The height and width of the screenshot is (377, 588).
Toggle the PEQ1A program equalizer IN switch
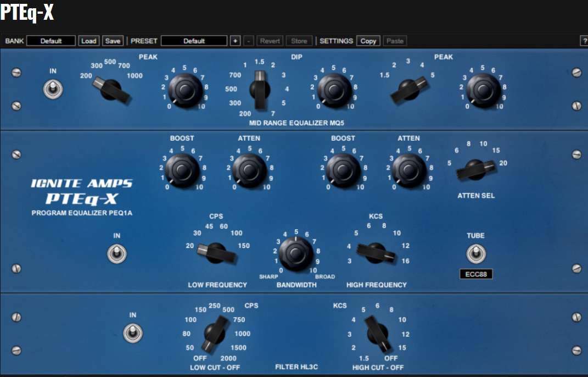coord(117,253)
